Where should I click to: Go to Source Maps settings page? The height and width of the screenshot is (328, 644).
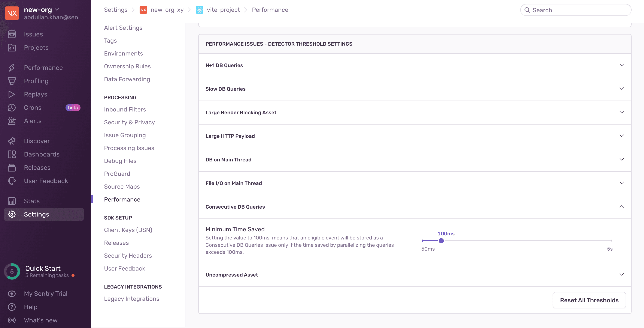(x=122, y=187)
